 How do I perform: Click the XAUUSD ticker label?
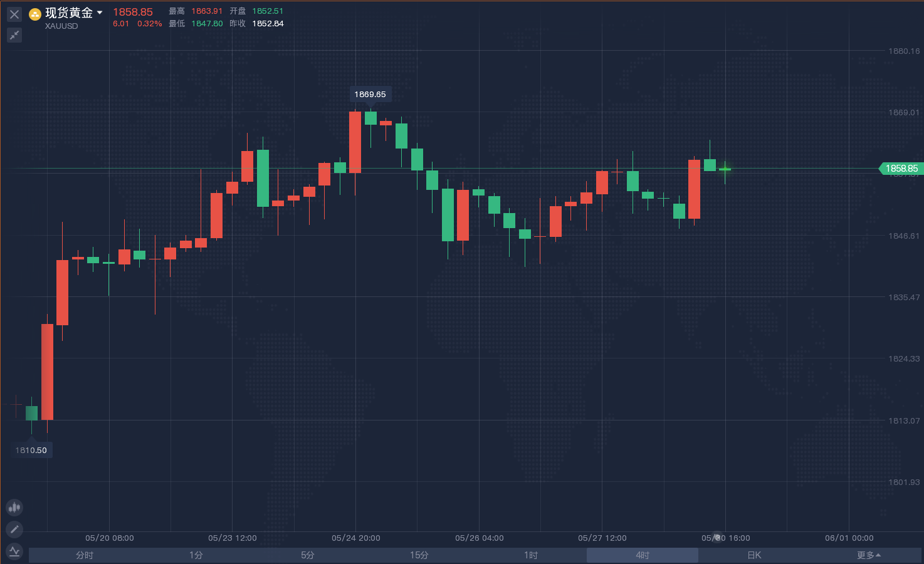(x=61, y=26)
